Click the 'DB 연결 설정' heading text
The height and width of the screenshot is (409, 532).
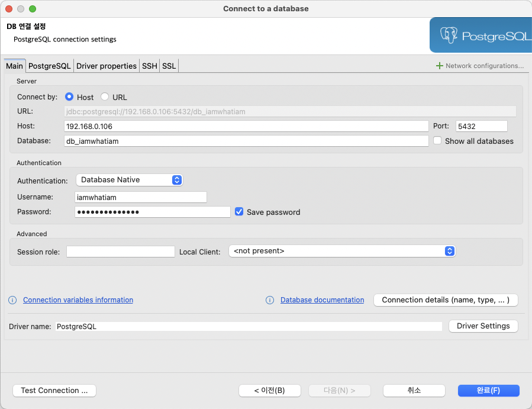coord(26,27)
